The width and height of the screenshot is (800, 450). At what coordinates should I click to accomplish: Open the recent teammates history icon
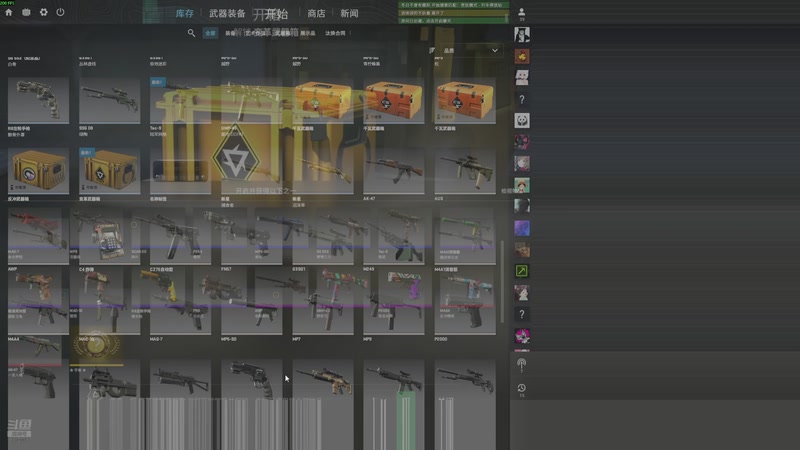pyautogui.click(x=521, y=389)
